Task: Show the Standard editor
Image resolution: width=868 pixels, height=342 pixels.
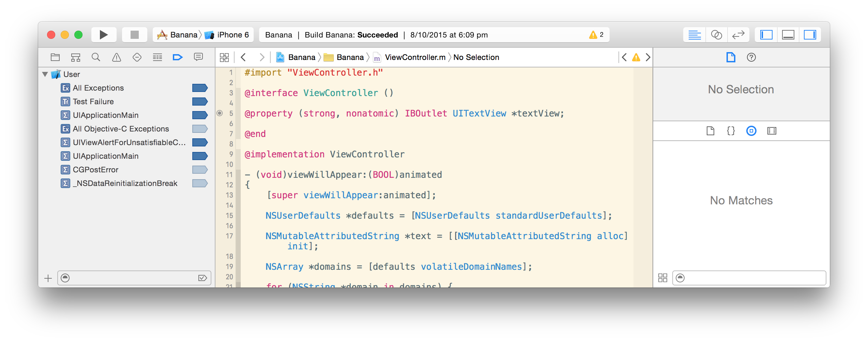Action: click(694, 35)
